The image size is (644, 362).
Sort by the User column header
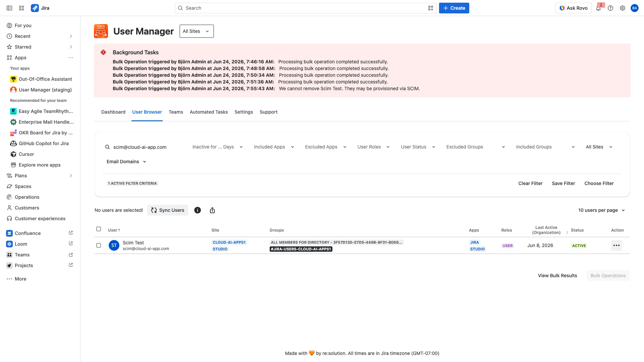coord(114,230)
